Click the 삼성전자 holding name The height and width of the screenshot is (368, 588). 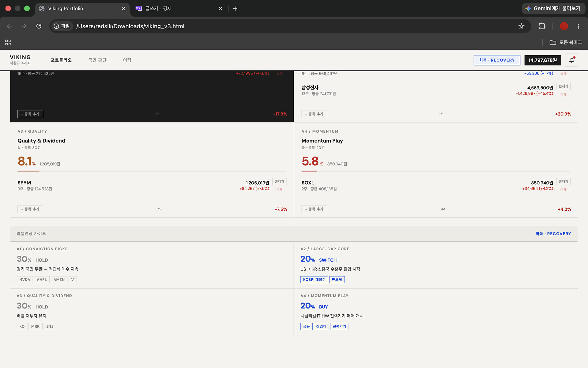coord(310,88)
